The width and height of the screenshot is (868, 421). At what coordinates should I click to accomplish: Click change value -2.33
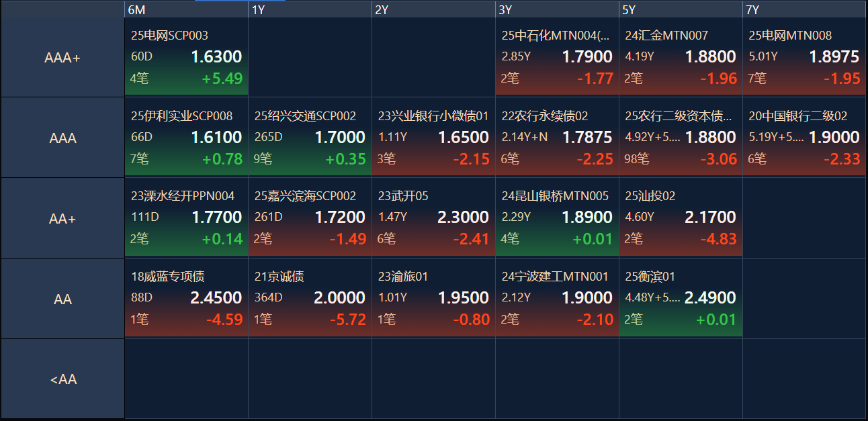(x=842, y=159)
